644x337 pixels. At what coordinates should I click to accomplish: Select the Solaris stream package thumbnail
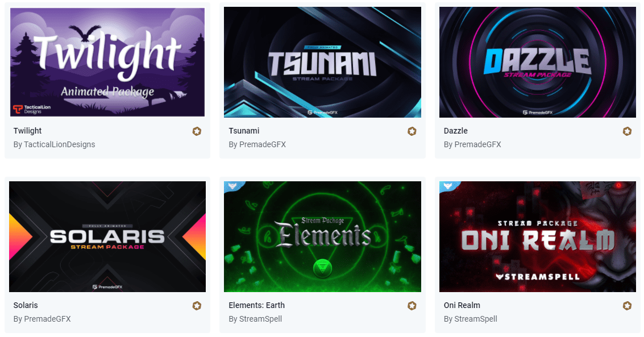click(107, 236)
